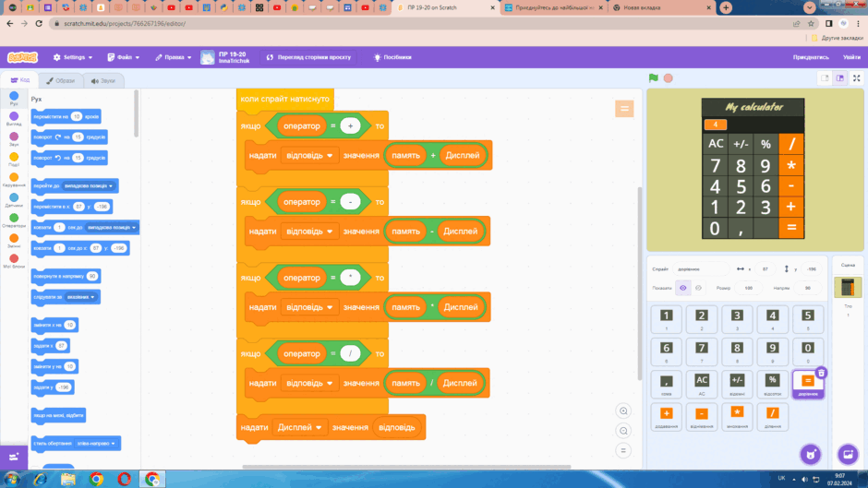
Task: Enter full screen stage mode
Action: pyautogui.click(x=856, y=78)
